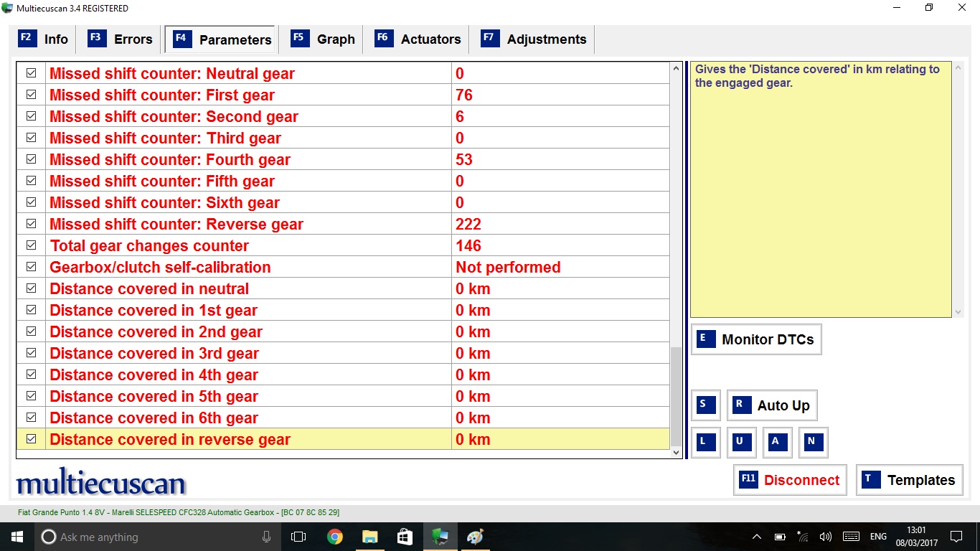The image size is (980, 551).
Task: Open the Templates button
Action: point(909,480)
